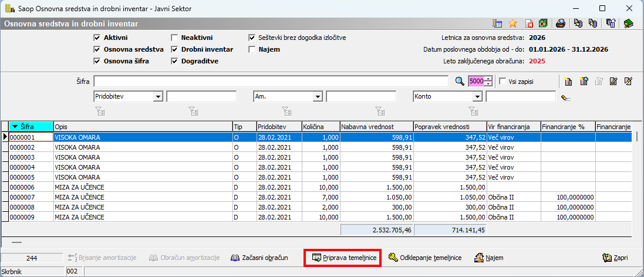Click the Najem button at bottom
The image size is (644, 277).
point(489,258)
